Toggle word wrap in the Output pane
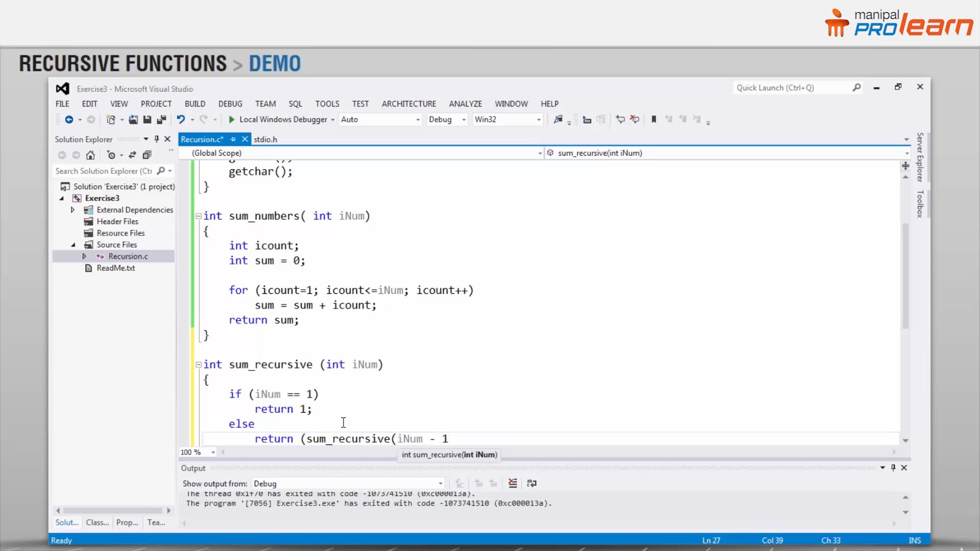The height and width of the screenshot is (551, 980). [532, 483]
